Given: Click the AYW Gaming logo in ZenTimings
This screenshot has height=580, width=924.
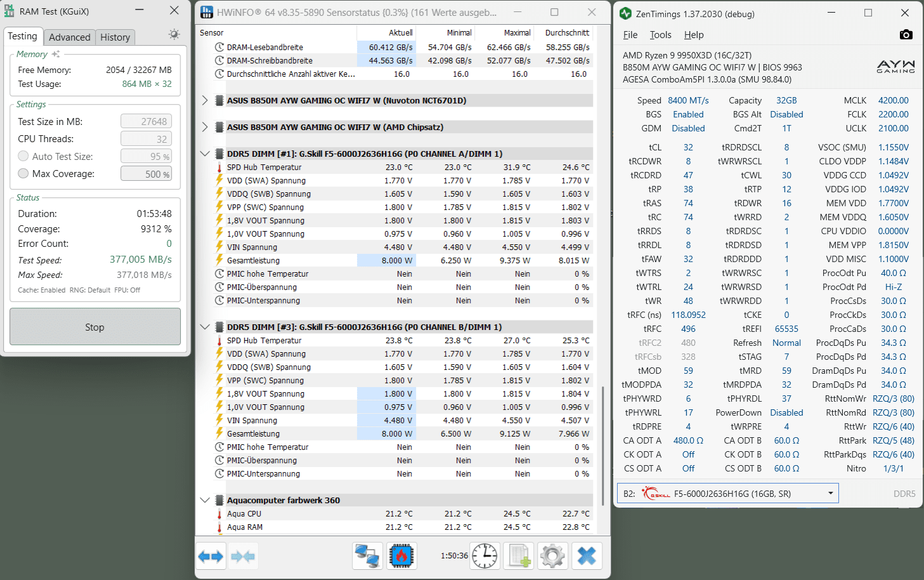Looking at the screenshot, I should point(895,67).
